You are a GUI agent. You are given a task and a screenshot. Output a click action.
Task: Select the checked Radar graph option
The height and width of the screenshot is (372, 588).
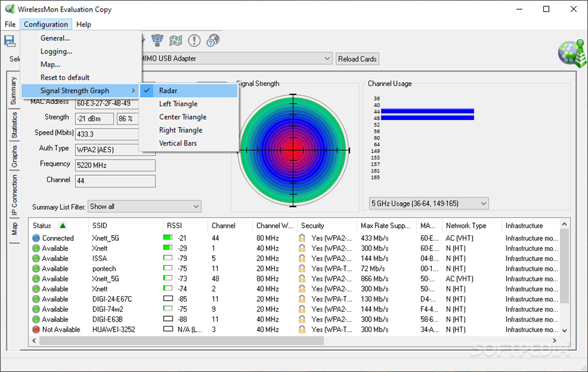point(188,90)
